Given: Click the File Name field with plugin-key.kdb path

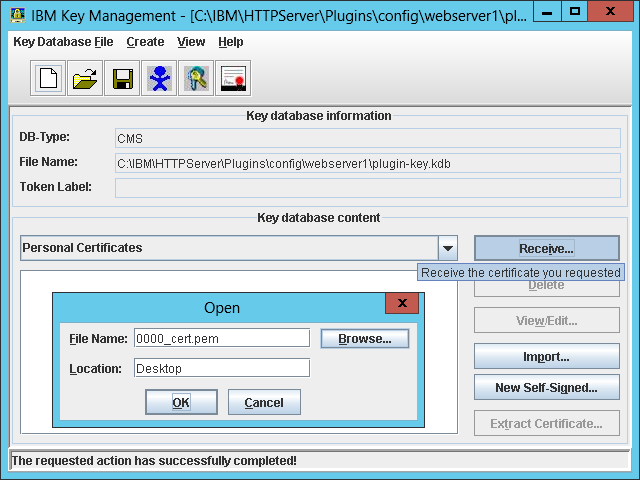Looking at the screenshot, I should (368, 163).
